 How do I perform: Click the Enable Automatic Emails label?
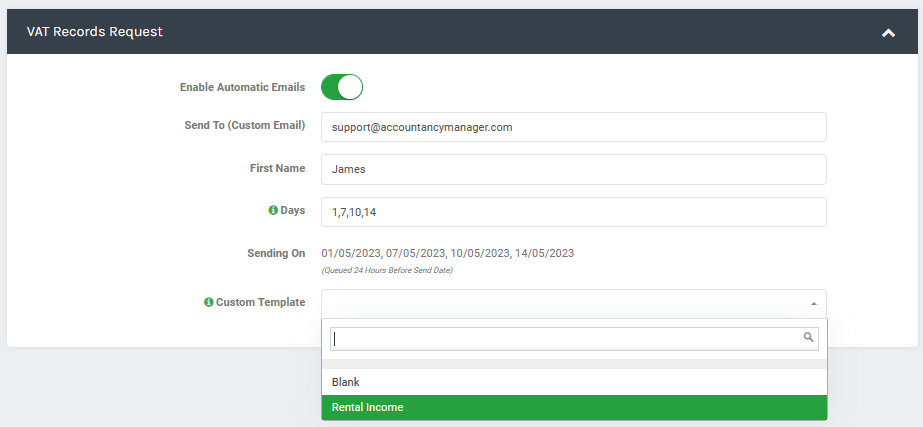coord(243,87)
